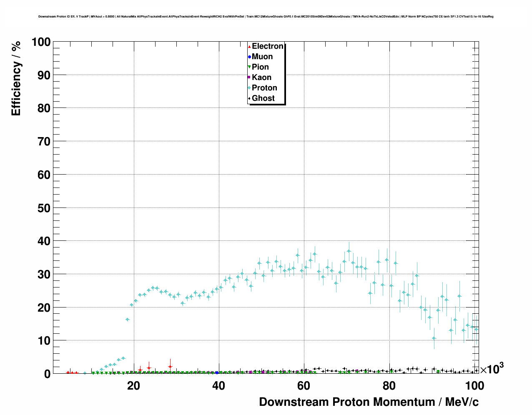Click the Efficiency / % y-axis title
Screen dimensions: 532x415
16,79
